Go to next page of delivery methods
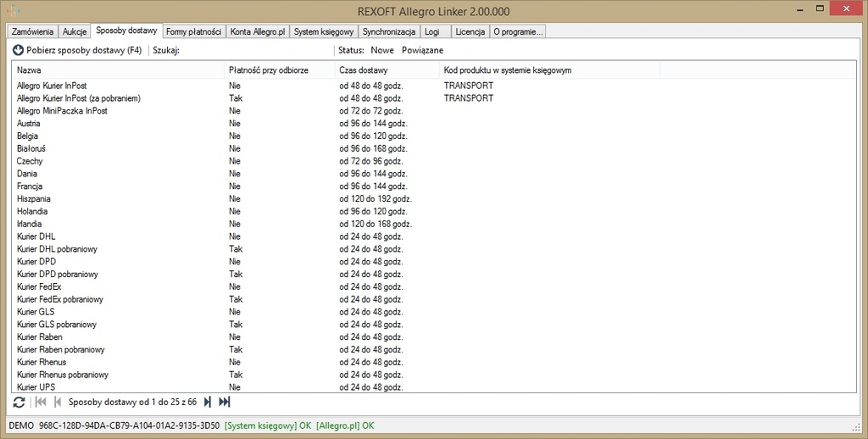 (x=208, y=403)
